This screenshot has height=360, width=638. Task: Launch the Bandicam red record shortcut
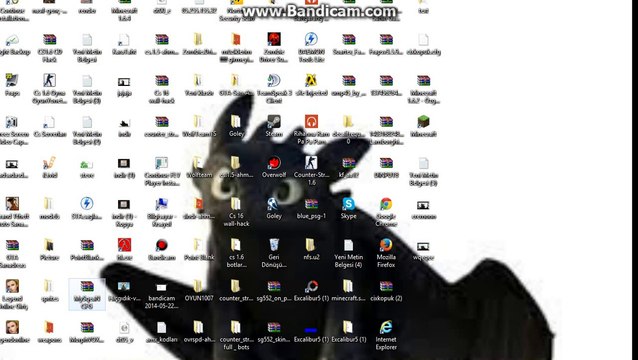pyautogui.click(x=162, y=249)
